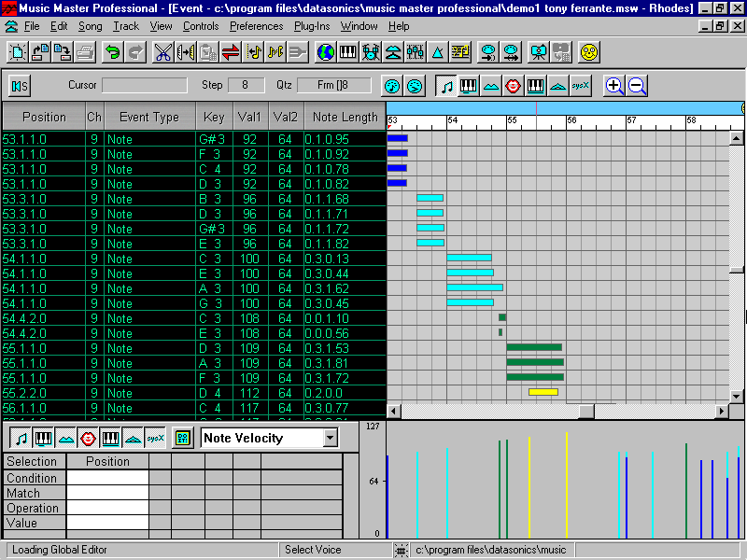Select the scissors Cut tool
Viewport: 747px width, 560px height.
[162, 52]
